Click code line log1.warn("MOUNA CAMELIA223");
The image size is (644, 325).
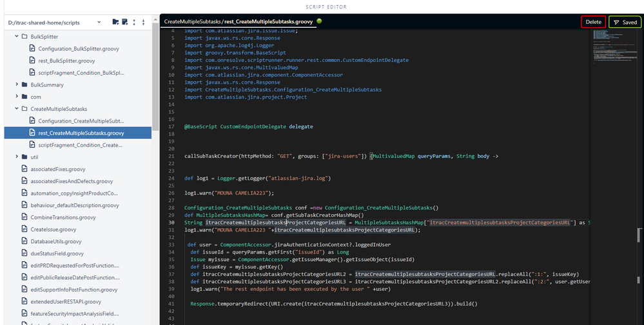tap(229, 193)
